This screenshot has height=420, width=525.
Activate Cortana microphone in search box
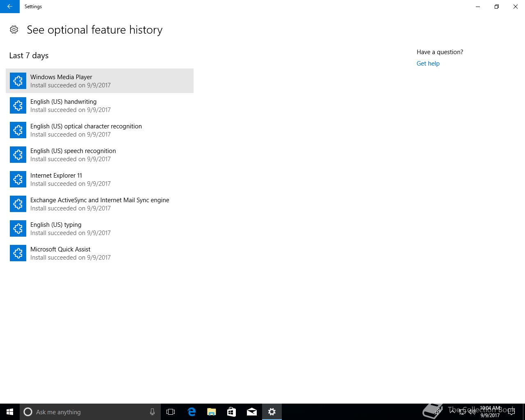[x=152, y=412]
